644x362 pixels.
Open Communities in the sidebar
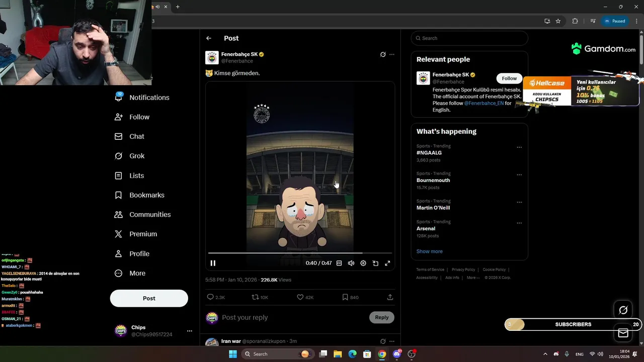click(142, 215)
